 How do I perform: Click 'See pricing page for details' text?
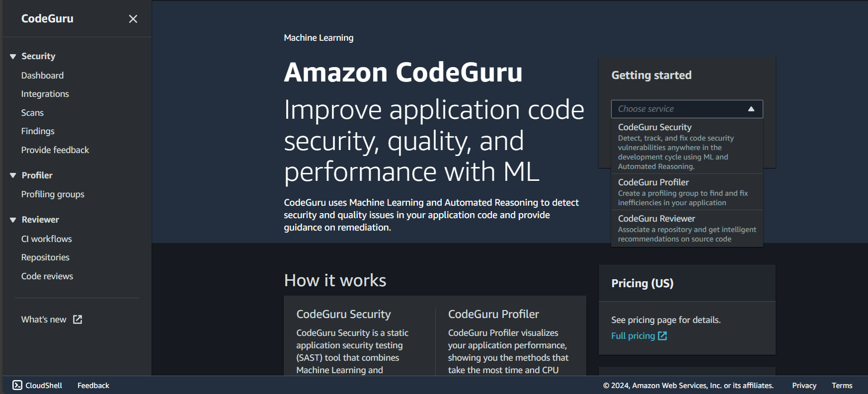point(666,320)
